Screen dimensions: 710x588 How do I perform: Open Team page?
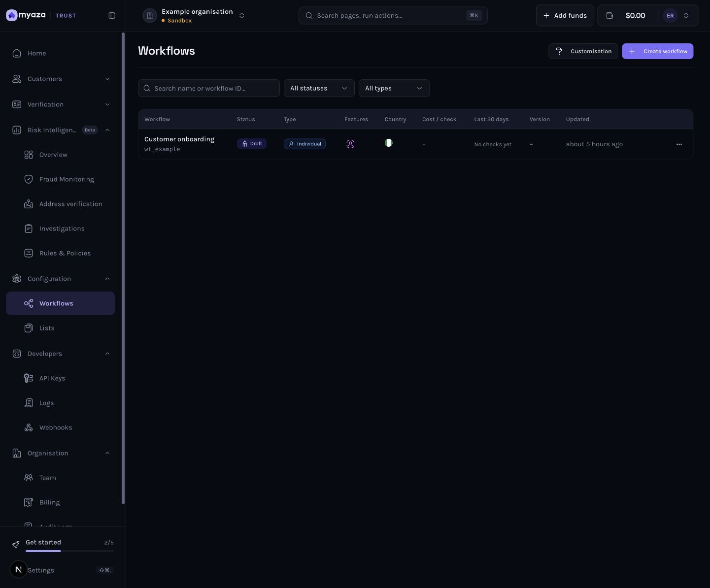click(60, 478)
